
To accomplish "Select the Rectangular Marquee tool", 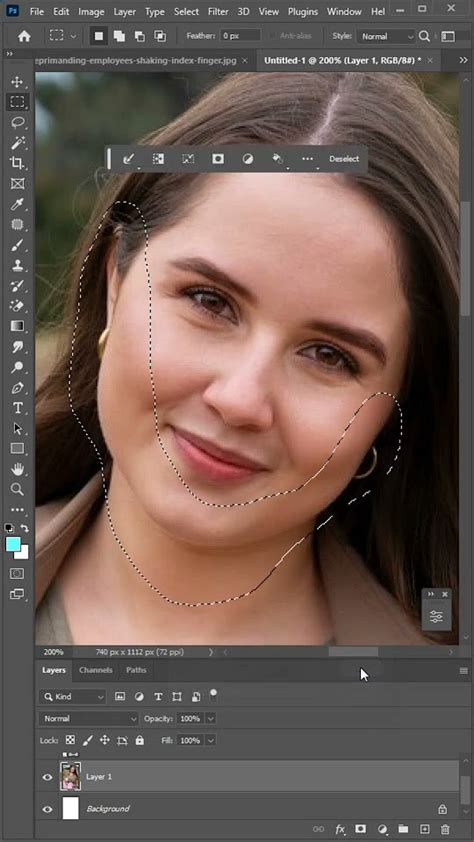I will (17, 102).
